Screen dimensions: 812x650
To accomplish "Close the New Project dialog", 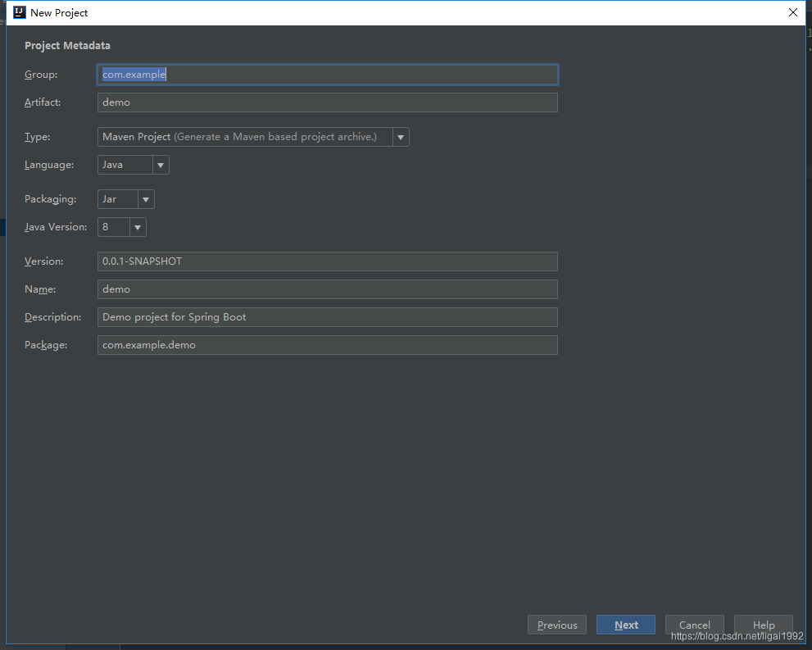I will click(x=793, y=12).
